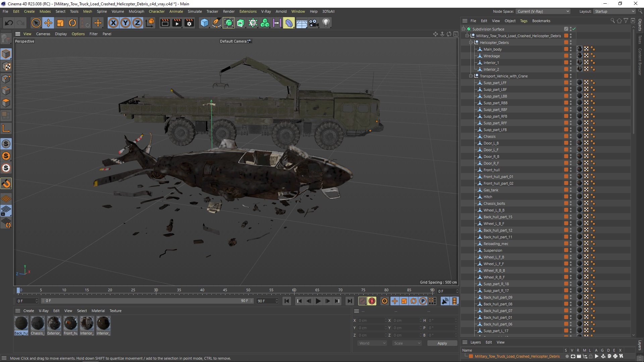Click the Enable Snap icon
The image size is (644, 362).
click(6, 183)
